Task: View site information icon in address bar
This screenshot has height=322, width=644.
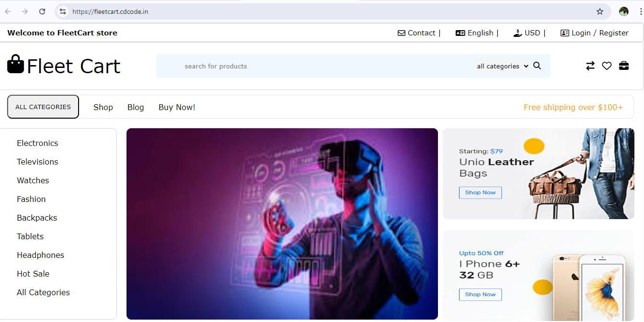Action: coord(63,11)
